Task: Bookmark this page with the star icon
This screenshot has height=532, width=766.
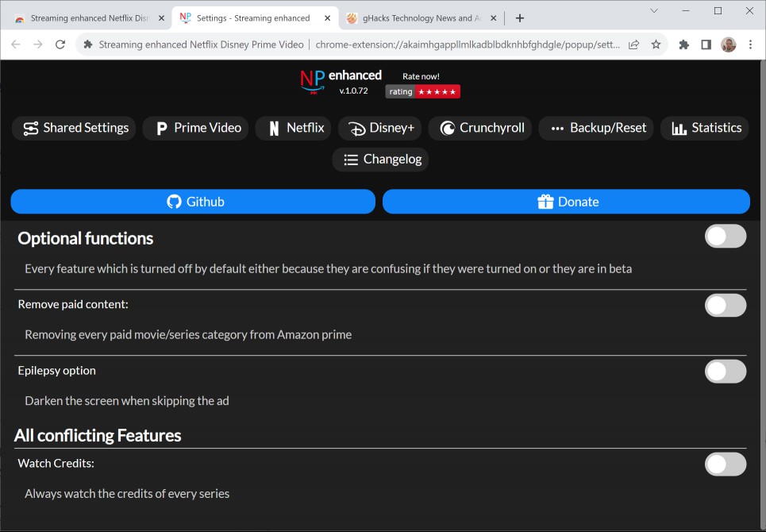Action: (656, 44)
